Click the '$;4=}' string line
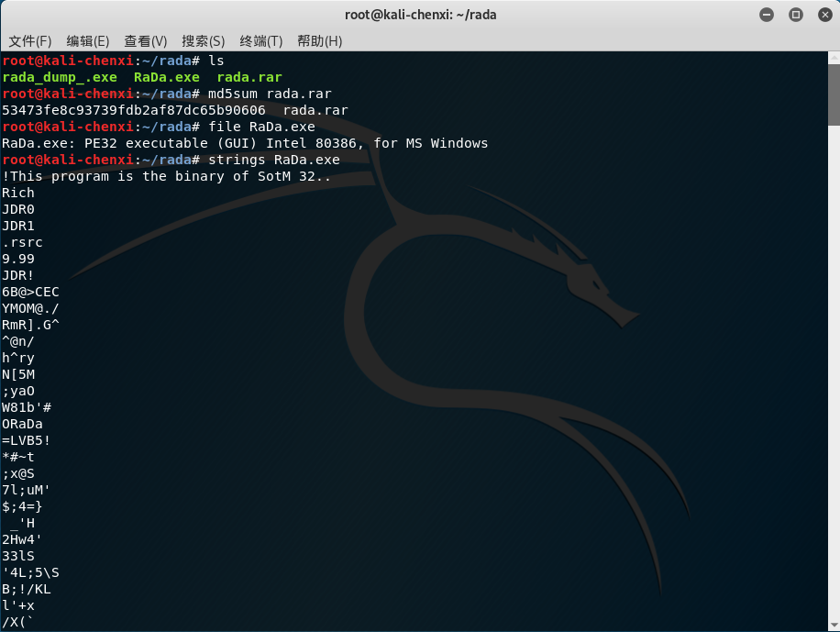The image size is (840, 632). tap(22, 506)
